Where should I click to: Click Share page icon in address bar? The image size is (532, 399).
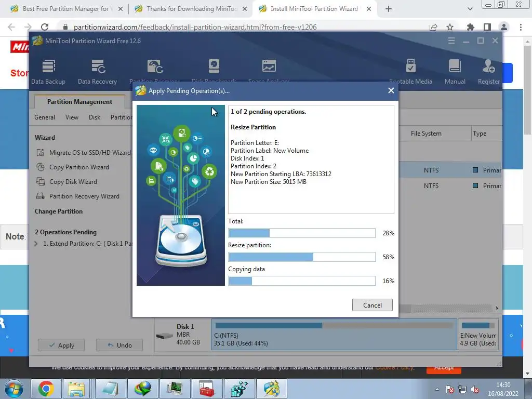(x=433, y=27)
